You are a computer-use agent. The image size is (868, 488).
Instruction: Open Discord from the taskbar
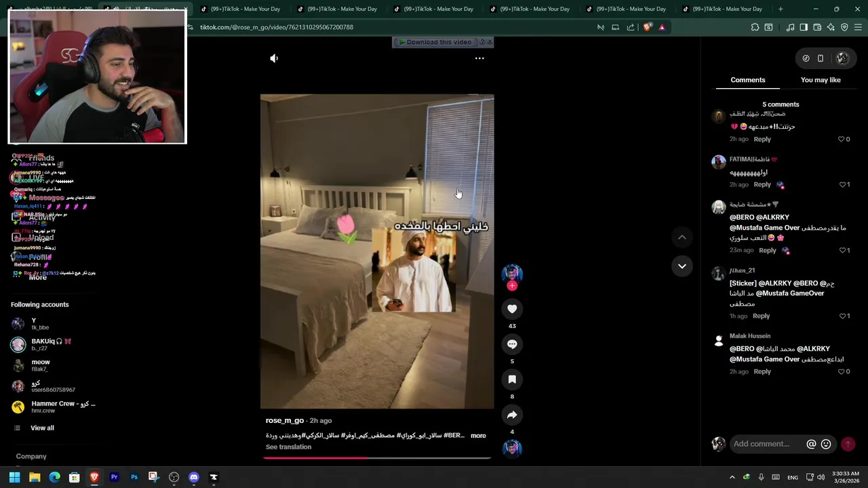(194, 477)
